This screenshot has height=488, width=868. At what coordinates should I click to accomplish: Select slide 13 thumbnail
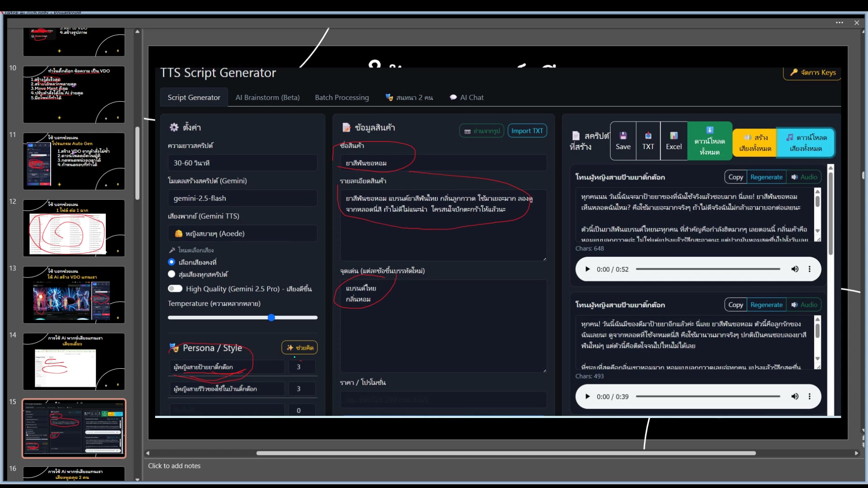[74, 295]
